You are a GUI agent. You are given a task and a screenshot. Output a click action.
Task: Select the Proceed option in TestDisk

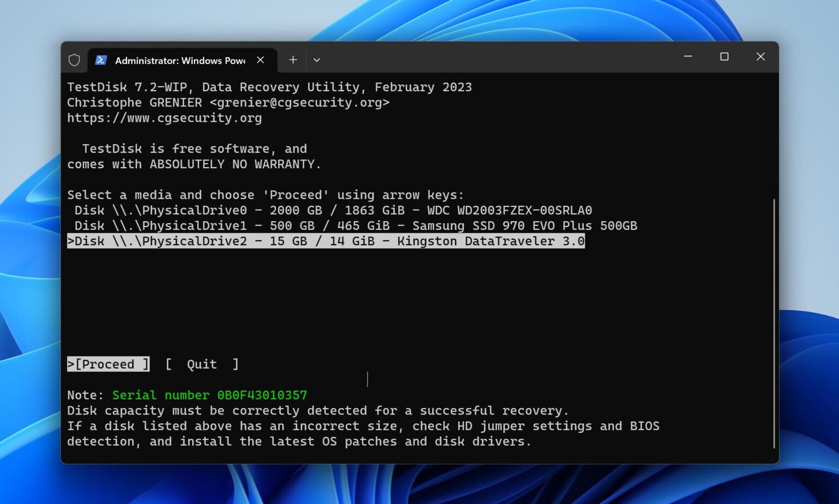pyautogui.click(x=108, y=364)
